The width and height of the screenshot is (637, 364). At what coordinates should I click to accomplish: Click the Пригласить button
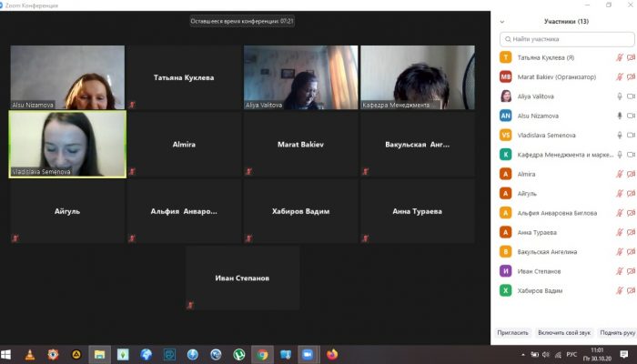point(512,333)
